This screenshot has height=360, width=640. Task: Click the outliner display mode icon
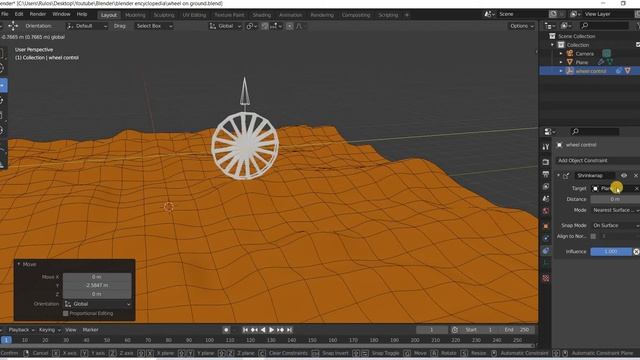[x=566, y=26]
